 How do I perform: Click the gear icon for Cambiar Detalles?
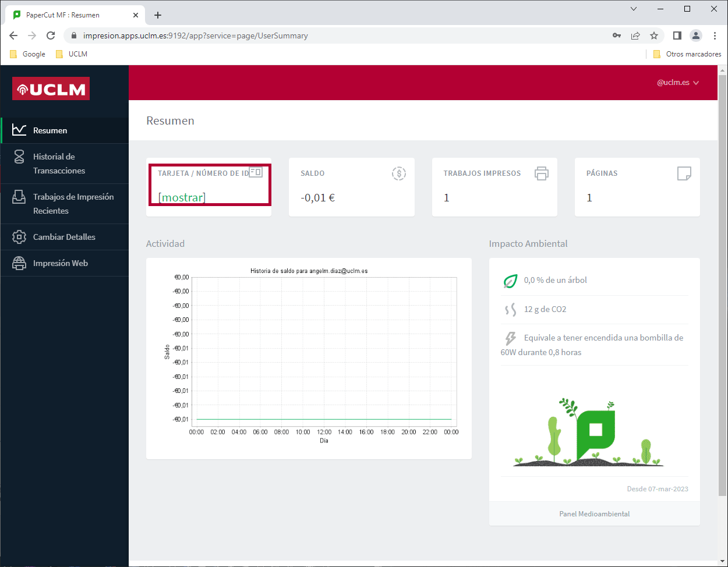point(19,237)
